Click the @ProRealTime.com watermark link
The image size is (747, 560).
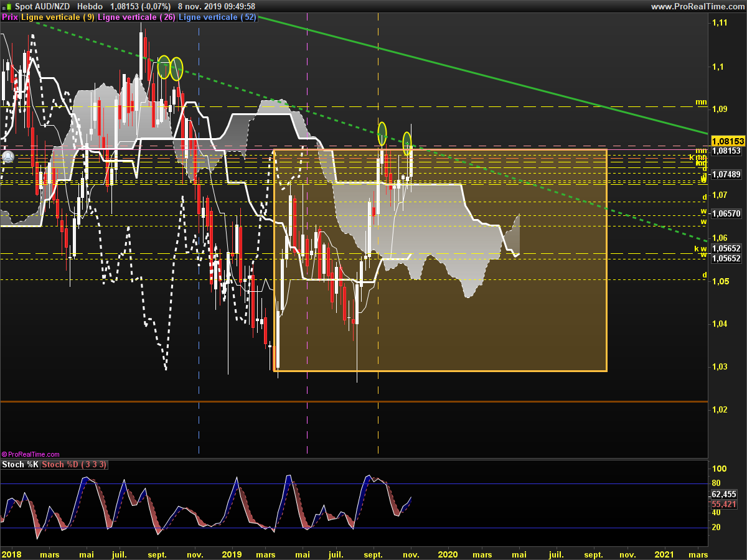point(31,455)
